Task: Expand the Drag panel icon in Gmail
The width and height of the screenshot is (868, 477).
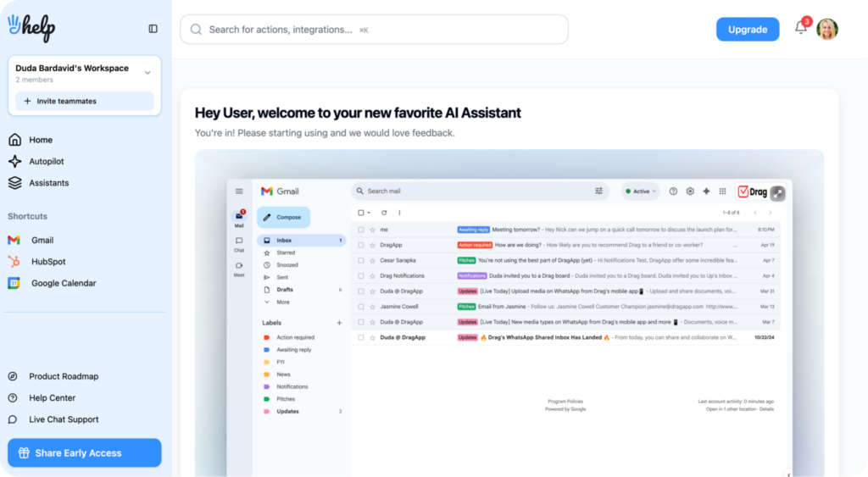Action: point(778,192)
